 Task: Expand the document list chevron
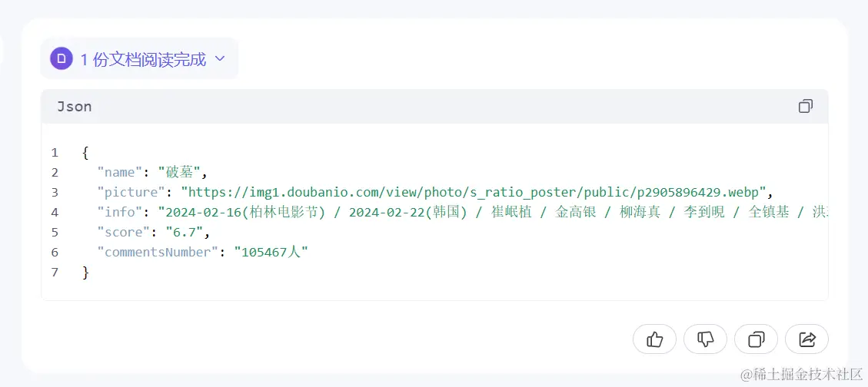219,58
